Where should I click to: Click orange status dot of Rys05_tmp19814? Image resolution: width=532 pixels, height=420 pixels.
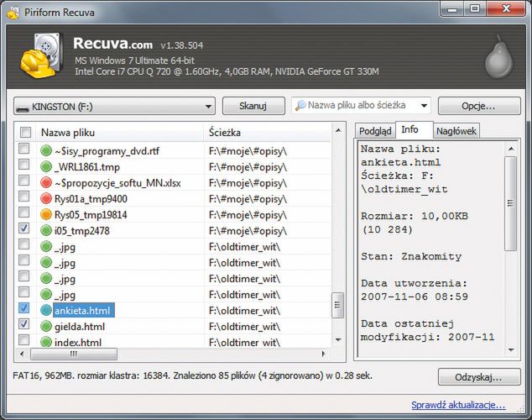click(x=46, y=214)
